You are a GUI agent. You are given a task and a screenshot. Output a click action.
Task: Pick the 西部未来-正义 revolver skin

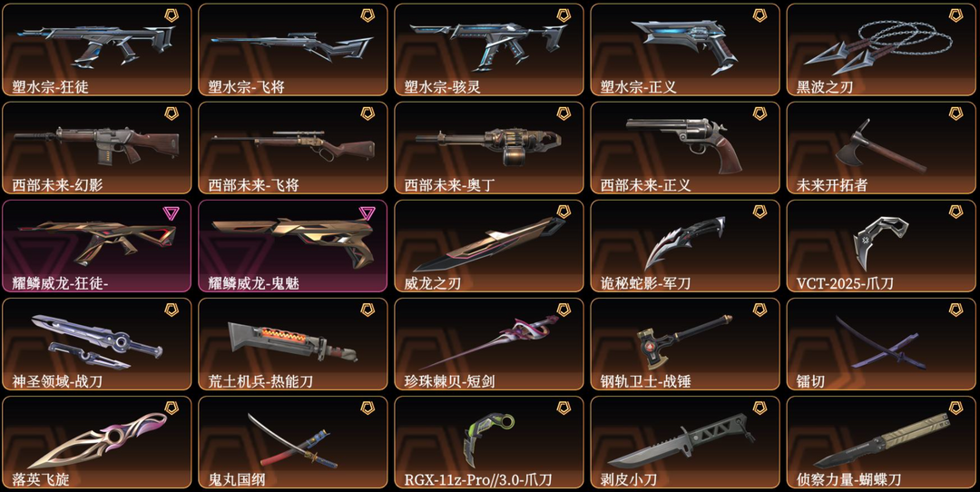click(685, 148)
